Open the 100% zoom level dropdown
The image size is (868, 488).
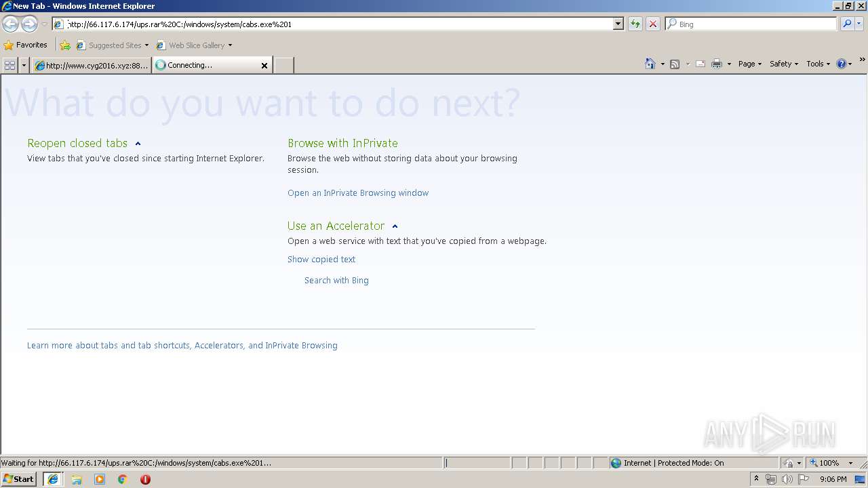(x=850, y=463)
